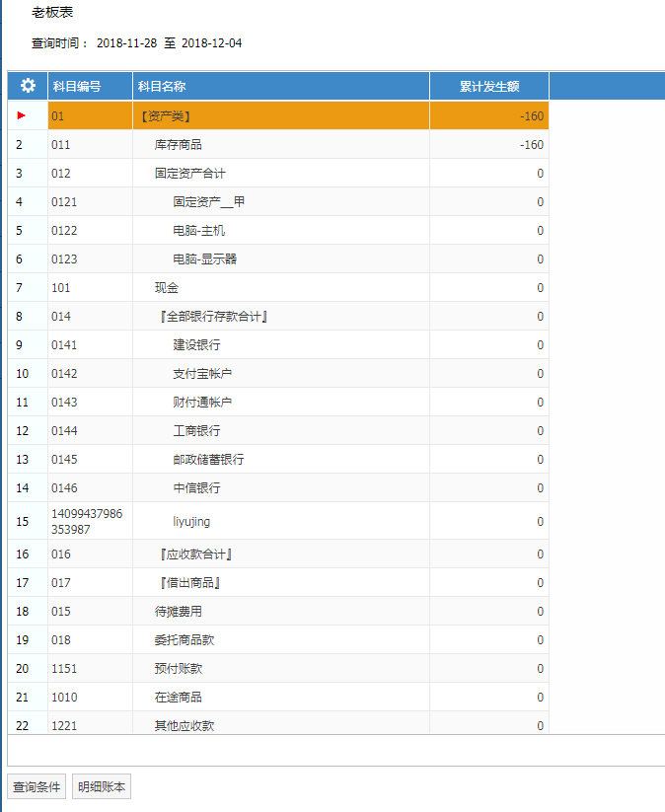The width and height of the screenshot is (665, 812).
Task: Select the 财付通帐户 row
Action: (278, 402)
